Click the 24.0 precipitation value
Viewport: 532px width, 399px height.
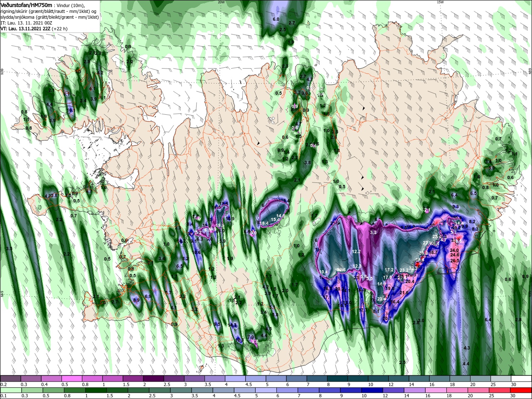pos(454,250)
